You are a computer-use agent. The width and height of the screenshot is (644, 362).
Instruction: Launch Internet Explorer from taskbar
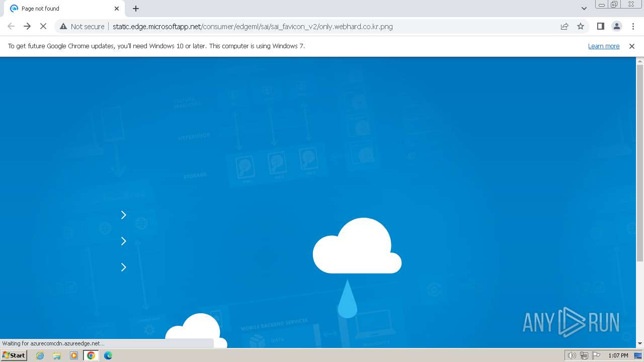pos(40,355)
